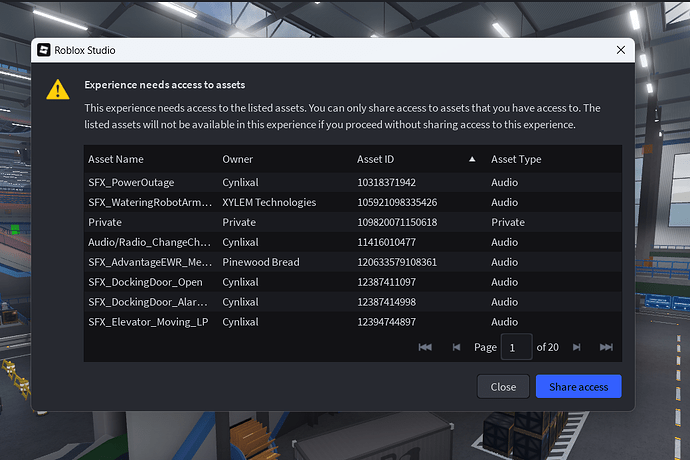
Task: Click the Share access button
Action: (578, 387)
